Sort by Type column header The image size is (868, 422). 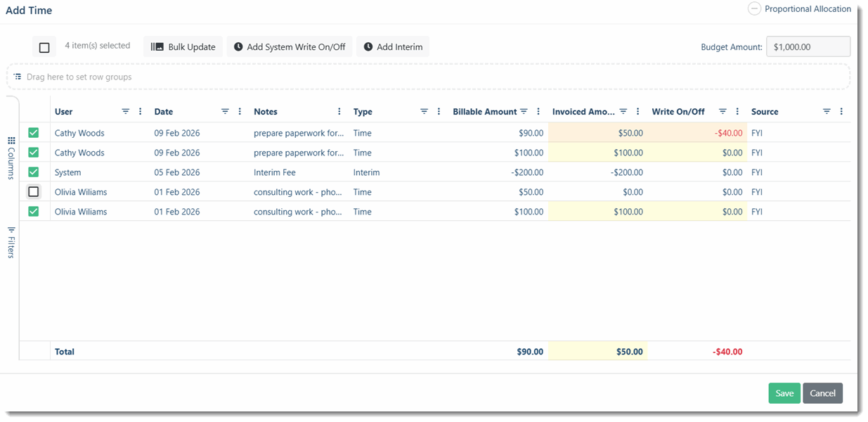point(363,112)
